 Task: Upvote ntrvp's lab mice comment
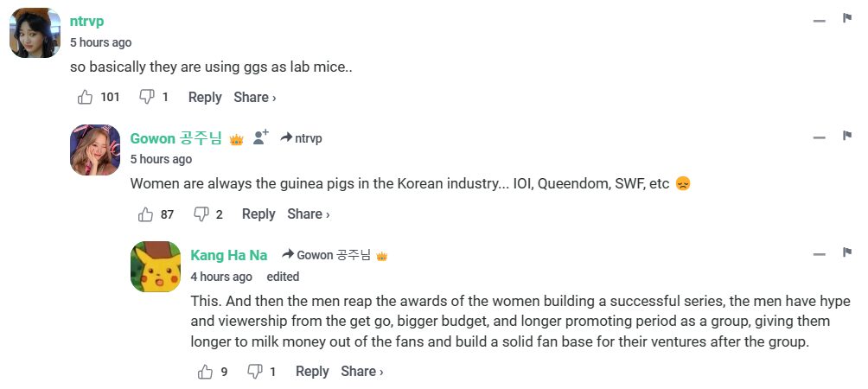[85, 98]
